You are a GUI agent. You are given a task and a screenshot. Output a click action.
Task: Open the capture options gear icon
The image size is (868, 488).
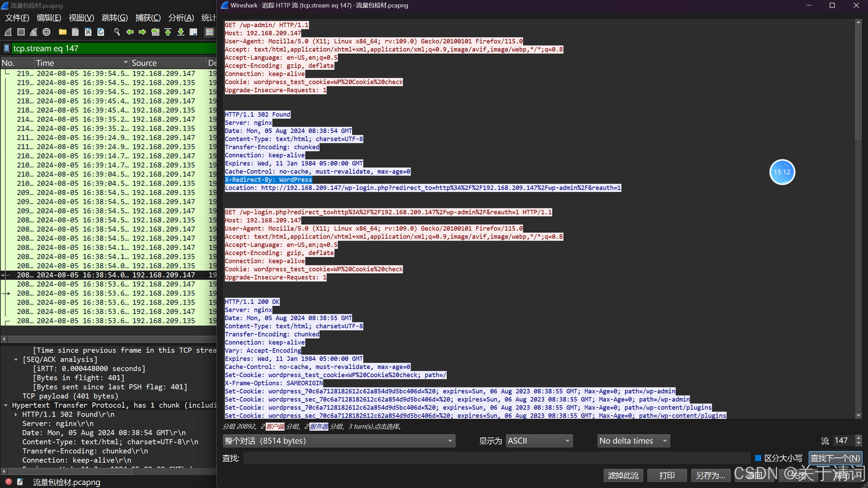click(x=46, y=32)
